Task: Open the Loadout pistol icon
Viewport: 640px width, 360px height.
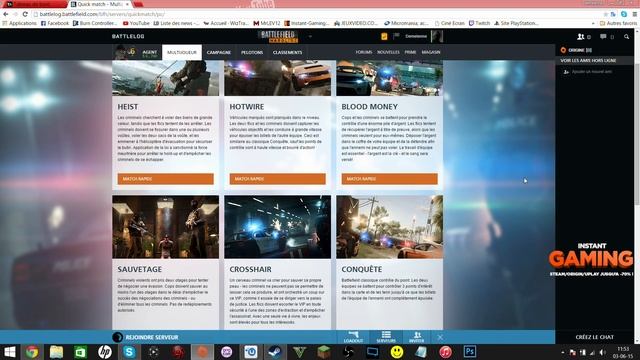Action: [353, 337]
